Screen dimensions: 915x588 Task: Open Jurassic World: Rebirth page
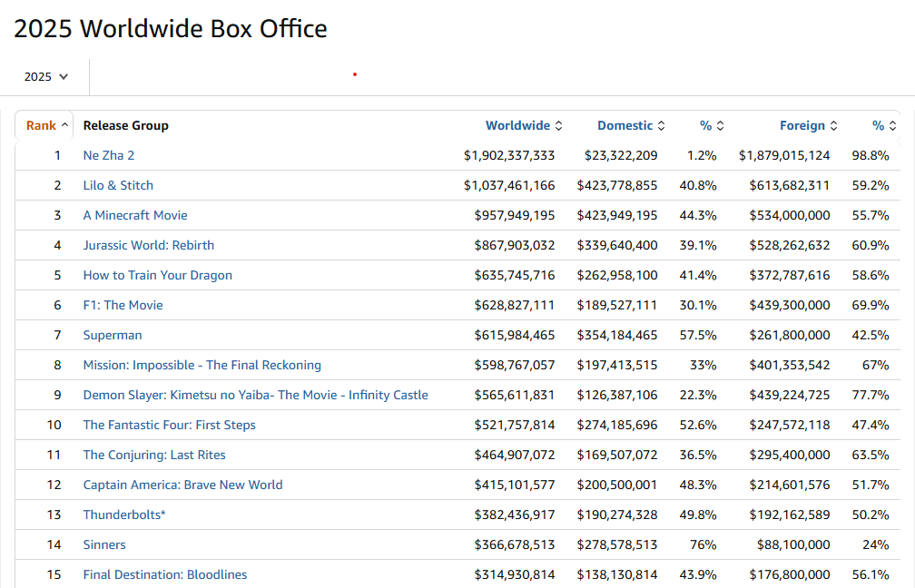pos(149,246)
